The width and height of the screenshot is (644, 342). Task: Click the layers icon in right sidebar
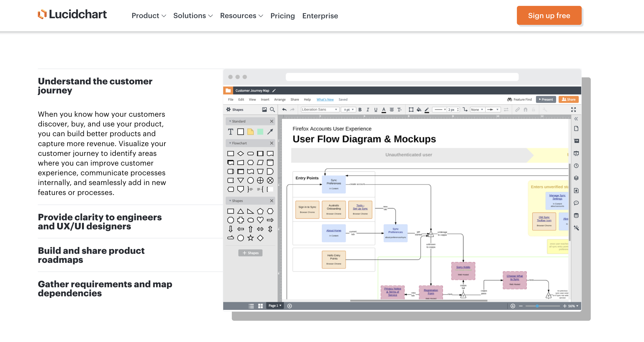point(576,178)
